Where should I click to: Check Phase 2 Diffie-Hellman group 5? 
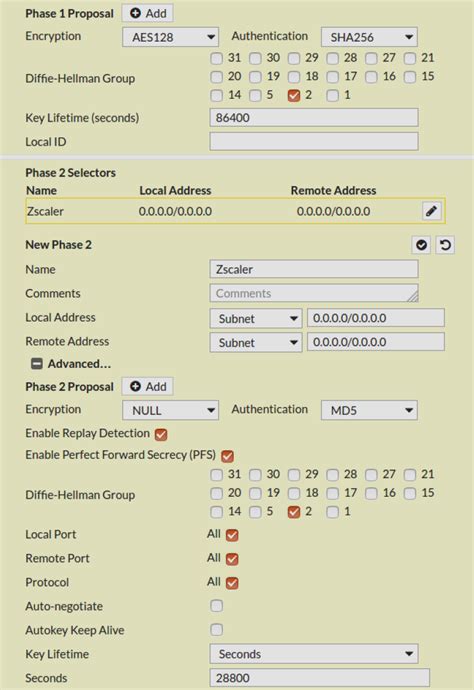pyautogui.click(x=255, y=512)
